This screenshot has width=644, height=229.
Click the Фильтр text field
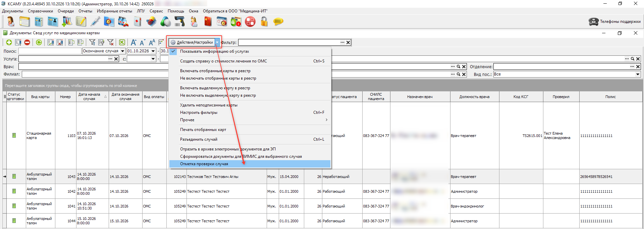click(x=289, y=42)
